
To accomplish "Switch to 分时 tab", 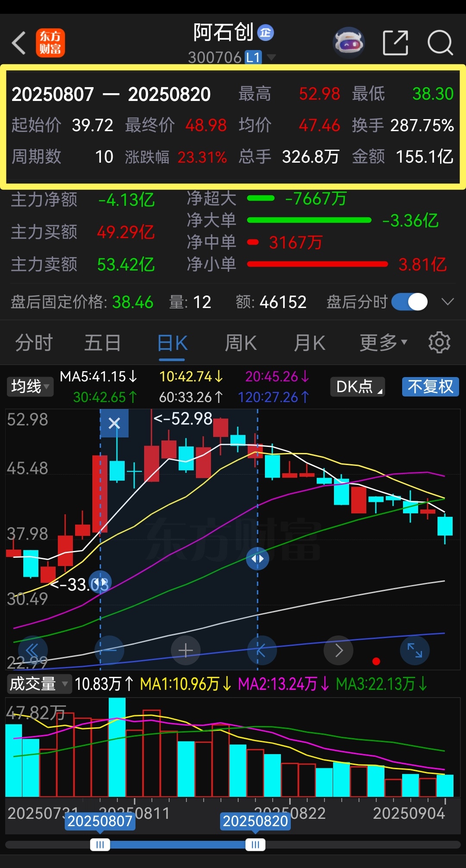I will [x=34, y=343].
